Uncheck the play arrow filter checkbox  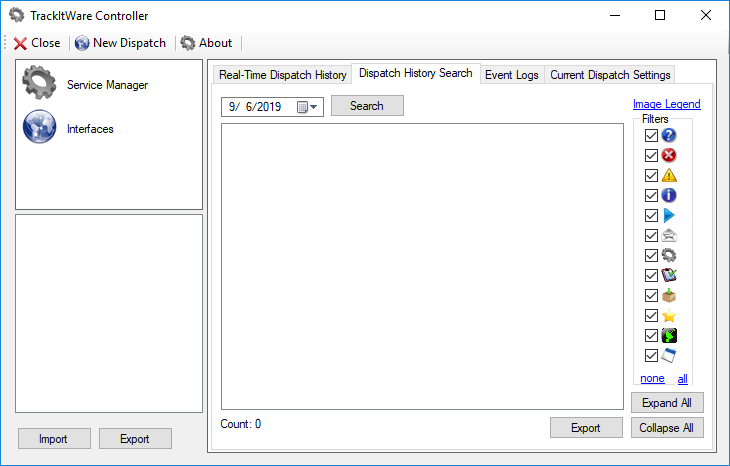coord(651,216)
